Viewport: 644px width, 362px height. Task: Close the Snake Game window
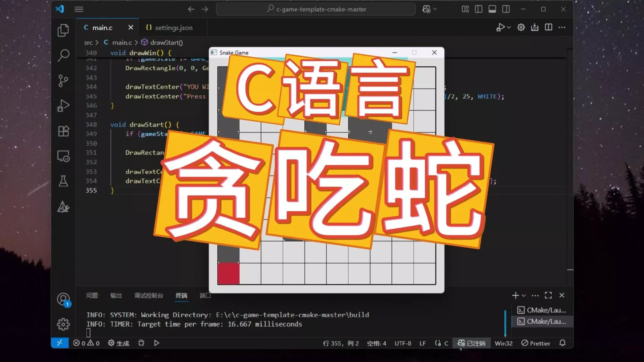click(x=434, y=53)
